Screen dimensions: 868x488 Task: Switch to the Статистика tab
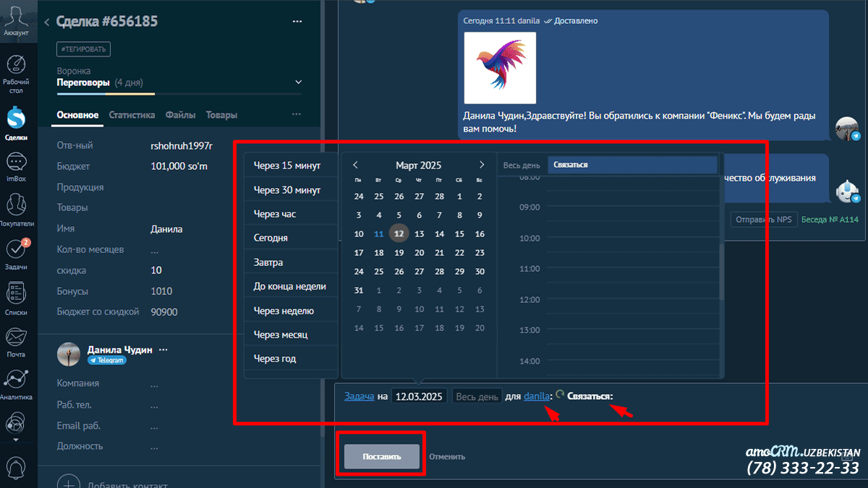point(132,115)
